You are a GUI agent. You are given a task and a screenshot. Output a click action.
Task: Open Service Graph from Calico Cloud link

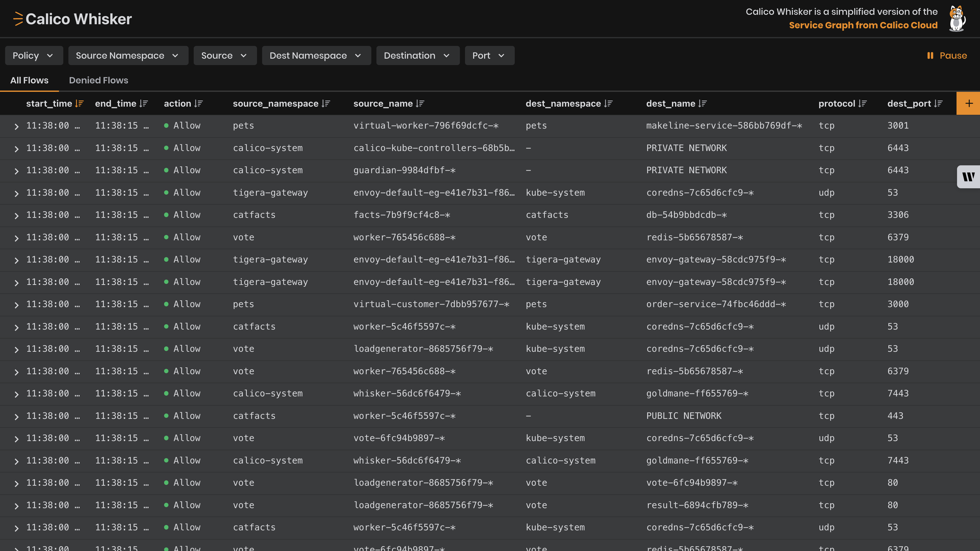(x=863, y=25)
